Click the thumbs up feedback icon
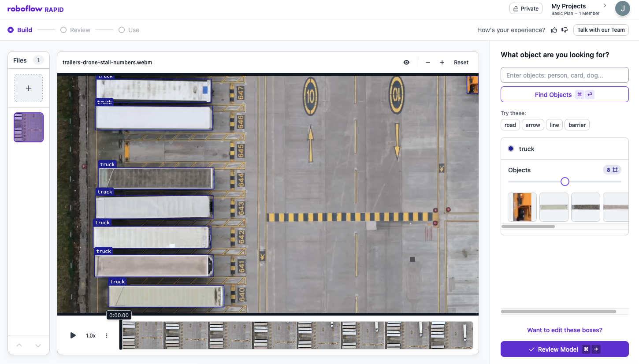The height and width of the screenshot is (364, 639). 554,30
